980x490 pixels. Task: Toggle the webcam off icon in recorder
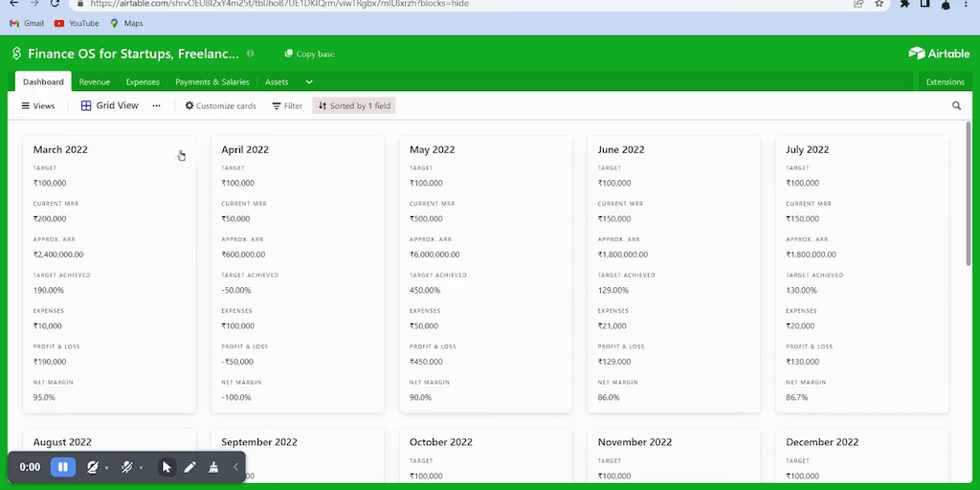[x=93, y=467]
